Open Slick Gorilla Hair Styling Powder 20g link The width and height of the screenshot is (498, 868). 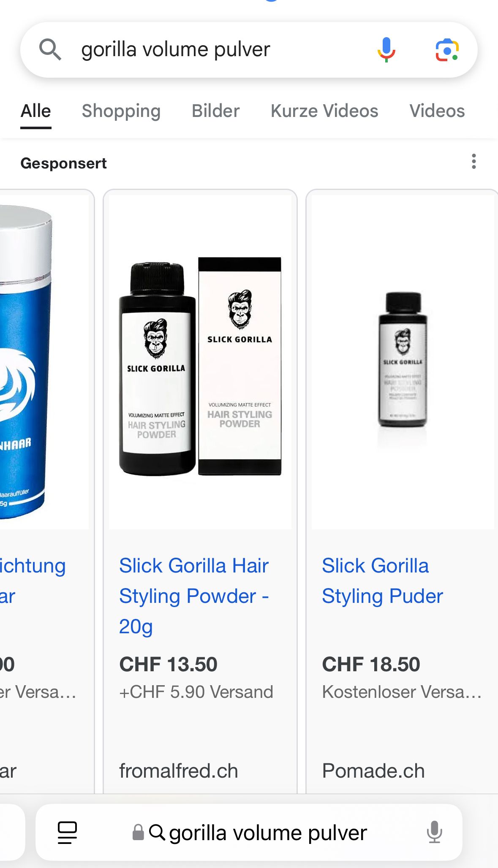[194, 596]
